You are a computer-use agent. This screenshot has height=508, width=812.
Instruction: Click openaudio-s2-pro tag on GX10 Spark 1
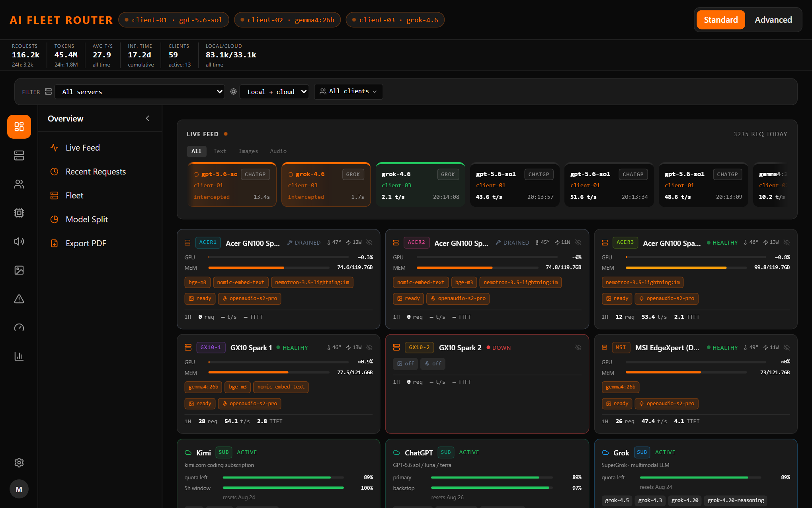[250, 404]
